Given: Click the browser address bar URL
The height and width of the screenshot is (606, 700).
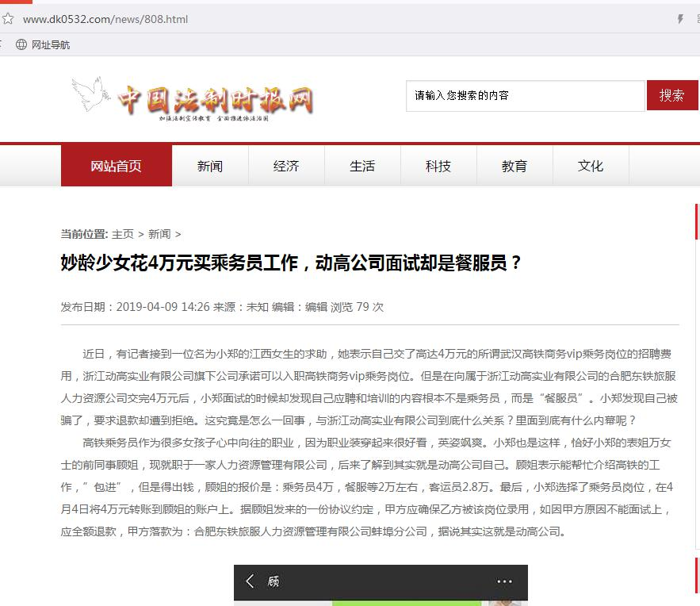Looking at the screenshot, I should point(105,19).
